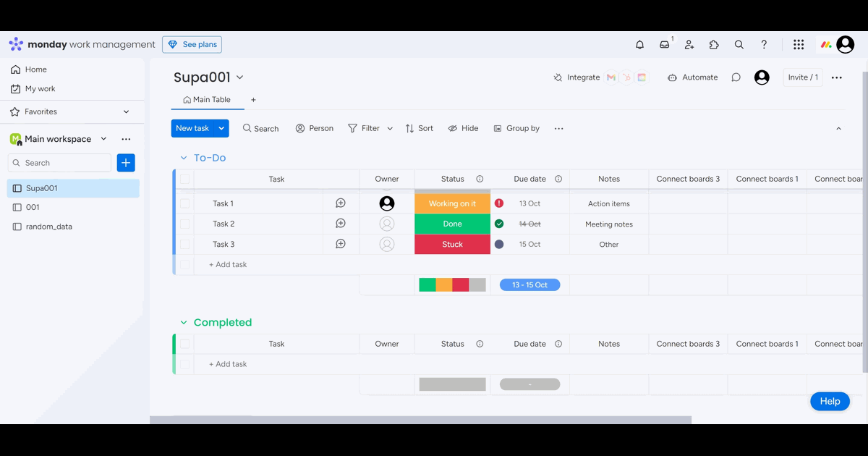Click the monday logo in header

coord(16,44)
